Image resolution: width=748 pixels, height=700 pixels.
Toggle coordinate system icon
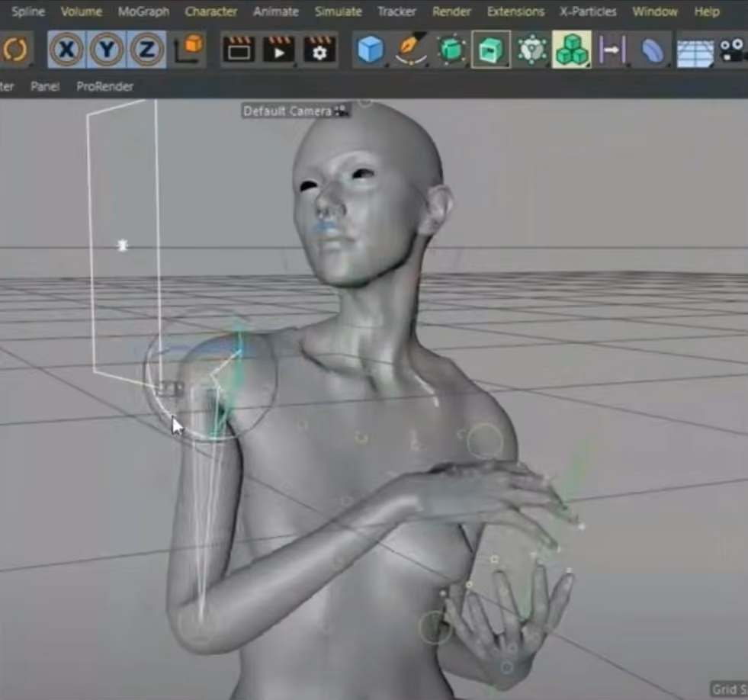[188, 49]
